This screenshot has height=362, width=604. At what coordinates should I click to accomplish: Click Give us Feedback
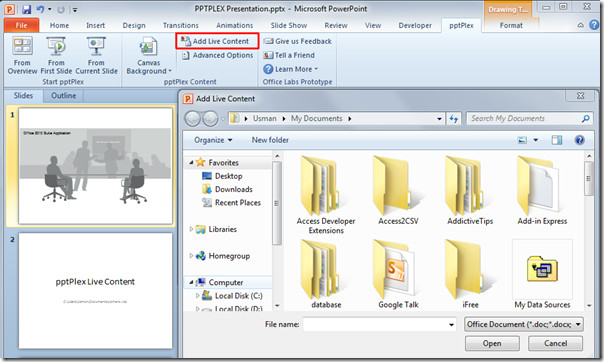click(x=298, y=41)
